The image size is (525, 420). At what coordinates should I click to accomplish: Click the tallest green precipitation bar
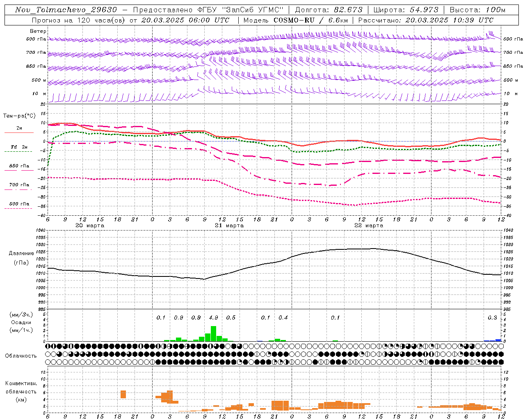pos(213,333)
